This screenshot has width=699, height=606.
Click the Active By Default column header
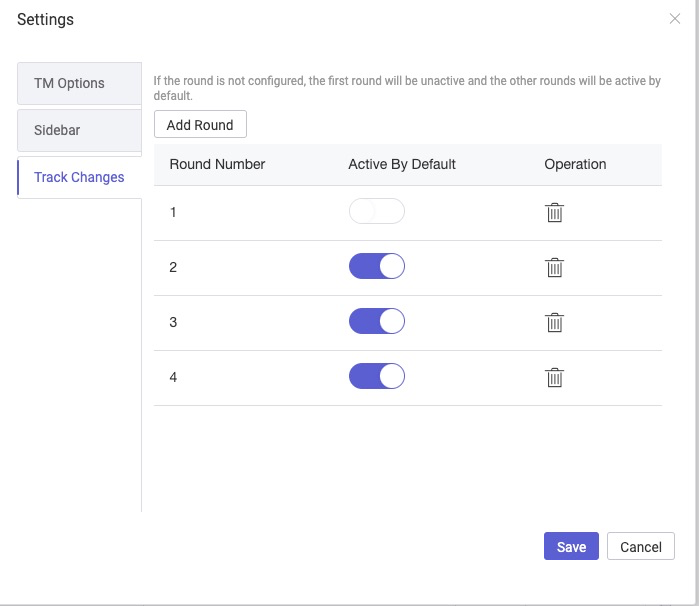point(402,164)
